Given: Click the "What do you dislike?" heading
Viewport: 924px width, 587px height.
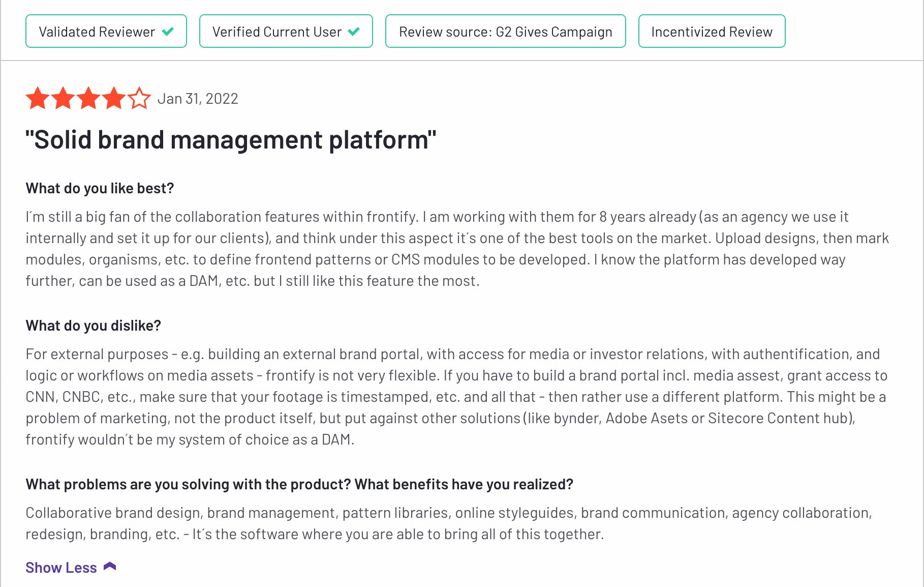Looking at the screenshot, I should pos(93,326).
